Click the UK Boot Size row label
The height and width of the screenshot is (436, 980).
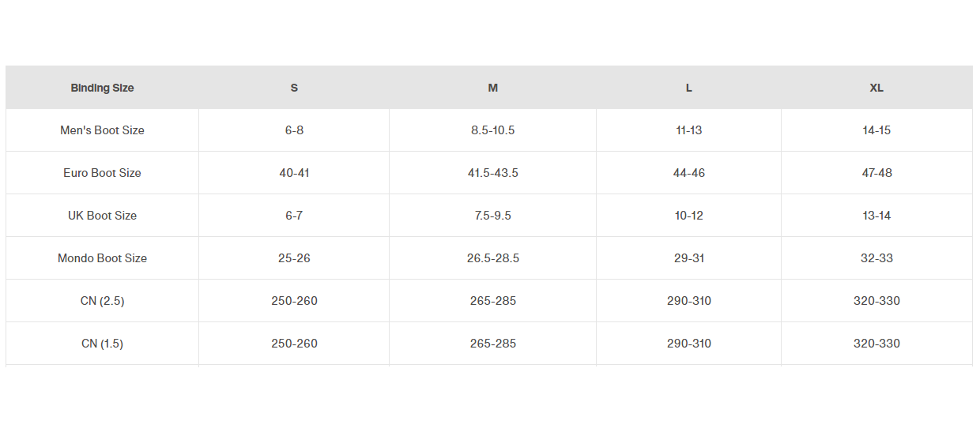(x=102, y=216)
